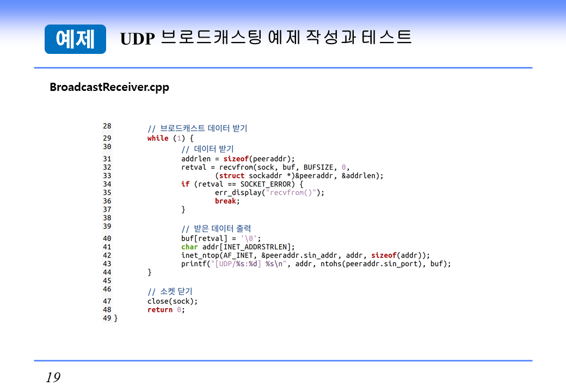Click the 'break;' statement
The height and width of the screenshot is (392, 566).
click(x=227, y=201)
